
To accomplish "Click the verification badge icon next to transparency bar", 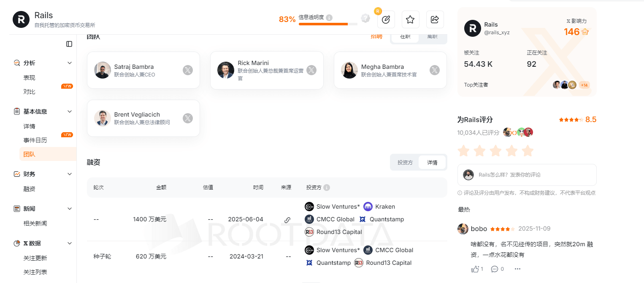I will click(x=365, y=18).
